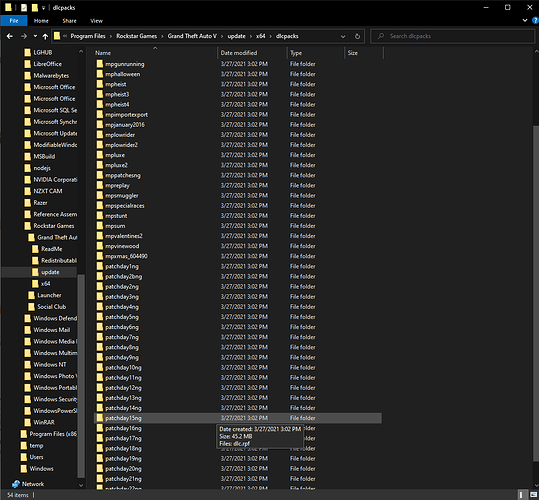Select the Social Club sidebar folder
The width and height of the screenshot is (539, 500).
(52, 307)
